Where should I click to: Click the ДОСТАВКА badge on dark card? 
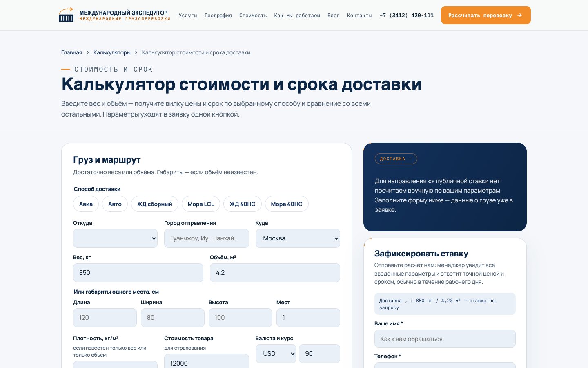click(x=396, y=159)
